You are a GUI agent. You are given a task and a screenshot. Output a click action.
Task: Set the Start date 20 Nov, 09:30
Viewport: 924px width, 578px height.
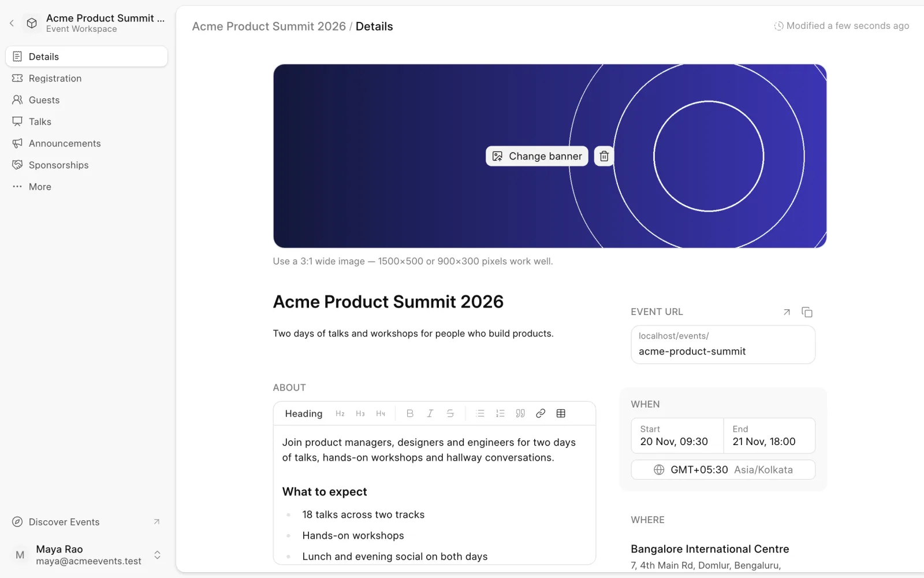point(677,436)
